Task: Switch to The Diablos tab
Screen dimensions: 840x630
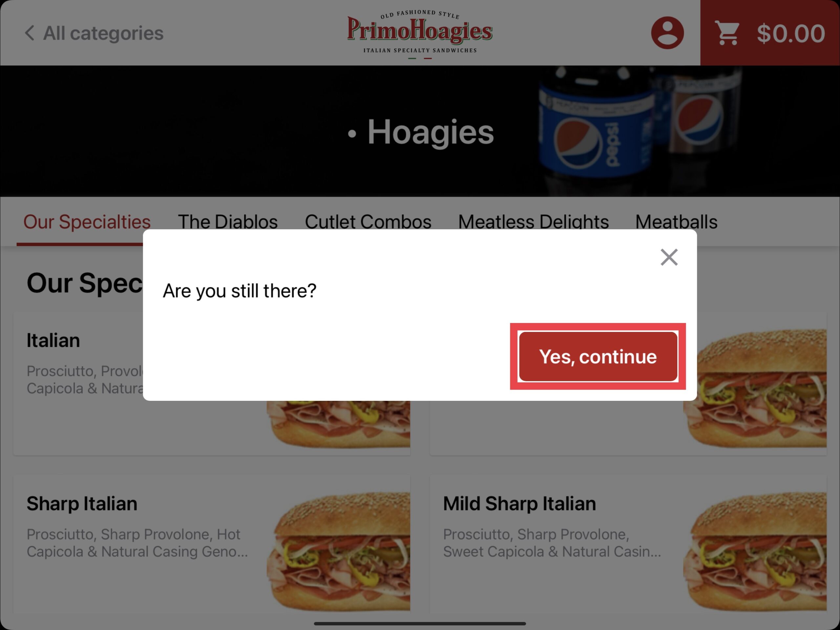Action: tap(227, 222)
